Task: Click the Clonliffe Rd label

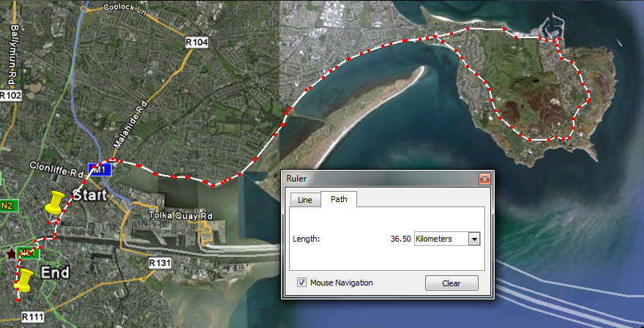Action: pyautogui.click(x=56, y=170)
